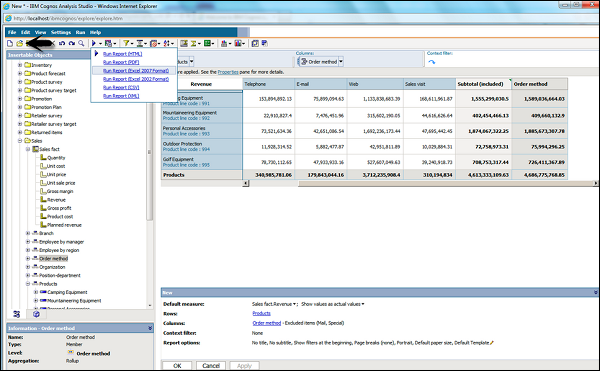Open the View menu
This screenshot has width=600, height=371.
[x=40, y=33]
